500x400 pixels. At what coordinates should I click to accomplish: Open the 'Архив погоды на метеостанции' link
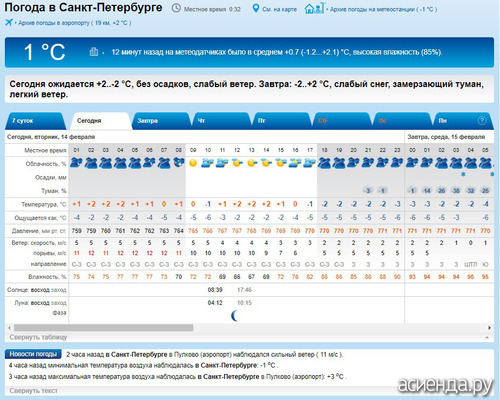(x=383, y=9)
